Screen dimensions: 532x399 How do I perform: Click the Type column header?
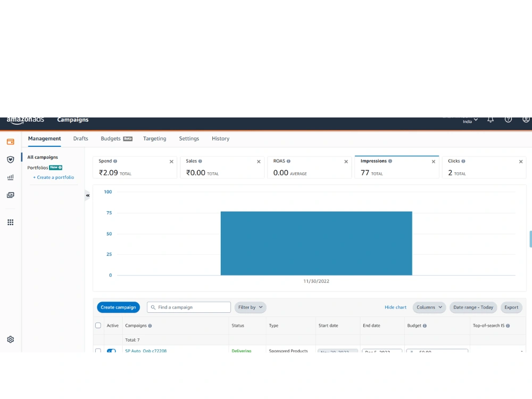[x=273, y=326]
